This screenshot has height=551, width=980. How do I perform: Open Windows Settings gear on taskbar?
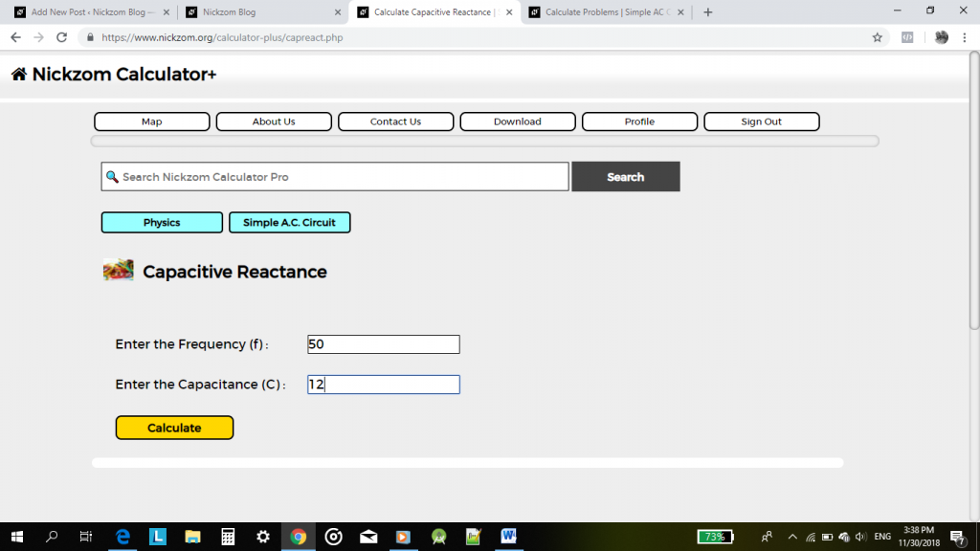[263, 537]
